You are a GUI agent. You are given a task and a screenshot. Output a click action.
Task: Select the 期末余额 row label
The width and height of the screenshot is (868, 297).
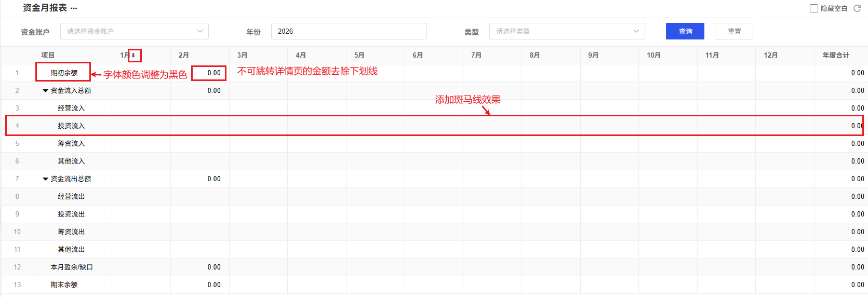point(64,285)
